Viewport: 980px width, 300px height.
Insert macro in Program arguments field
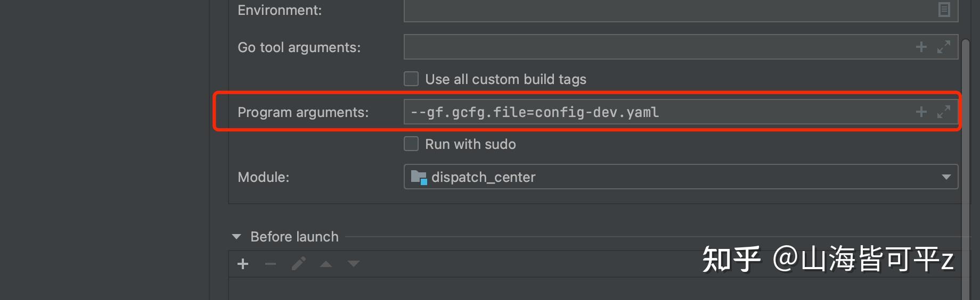[921, 112]
